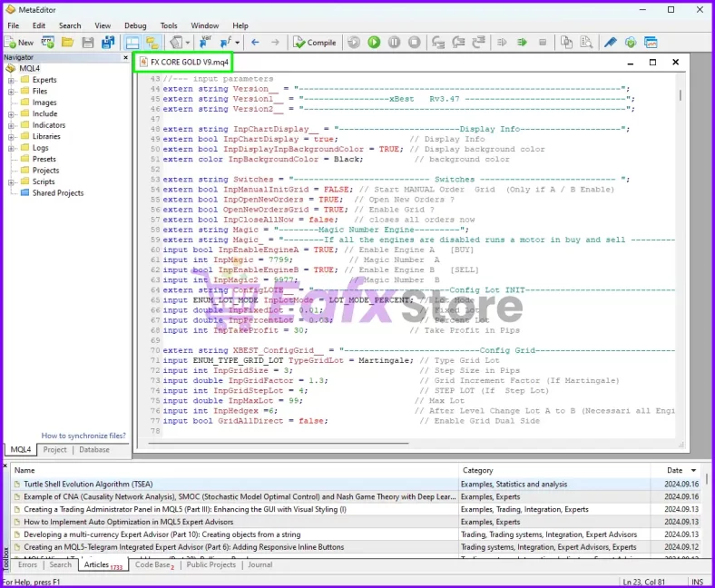The image size is (715, 588).
Task: Click 'How to synchronize files?' link
Action: [x=83, y=436]
